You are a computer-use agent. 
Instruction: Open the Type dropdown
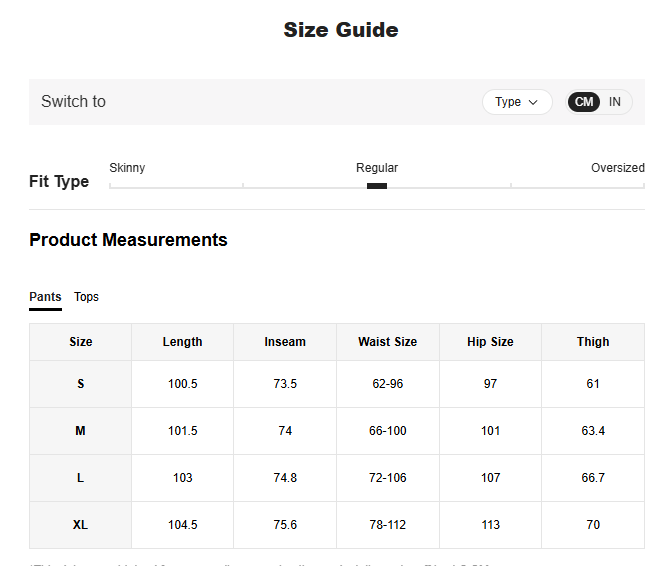(x=516, y=102)
